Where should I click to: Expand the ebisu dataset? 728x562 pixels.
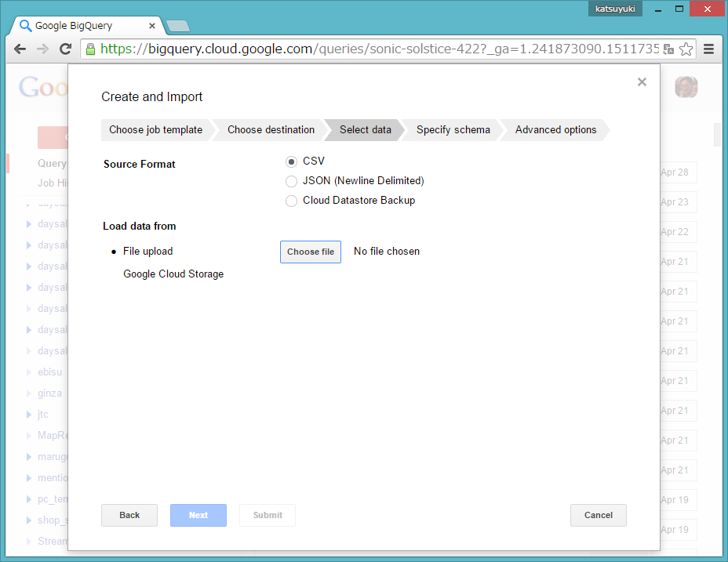29,372
